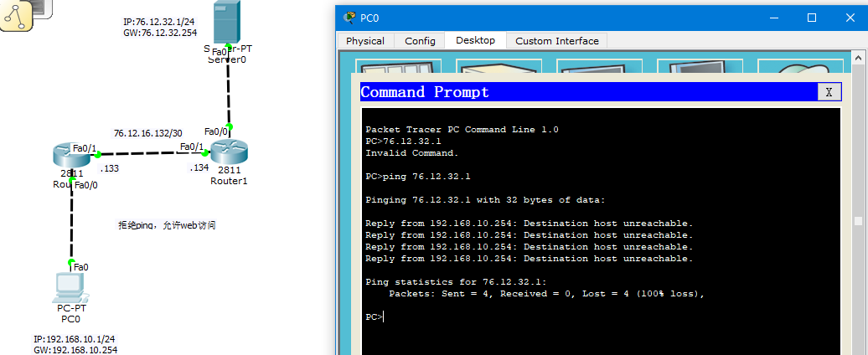Click the dashed link from Server0 to Router1
868x355 pixels.
pos(228,90)
